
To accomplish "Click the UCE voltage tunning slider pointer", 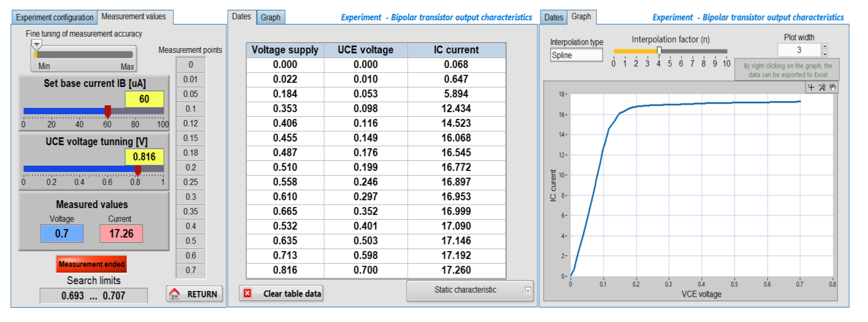I will (138, 170).
